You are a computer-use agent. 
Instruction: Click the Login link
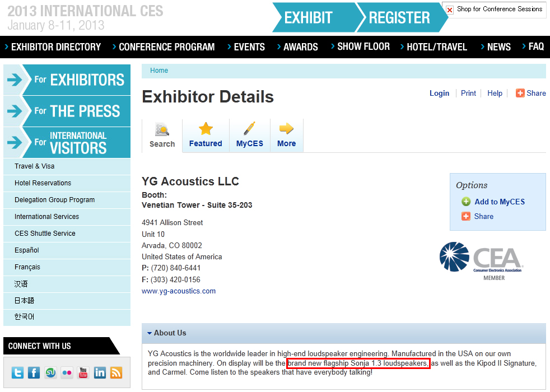pyautogui.click(x=439, y=94)
